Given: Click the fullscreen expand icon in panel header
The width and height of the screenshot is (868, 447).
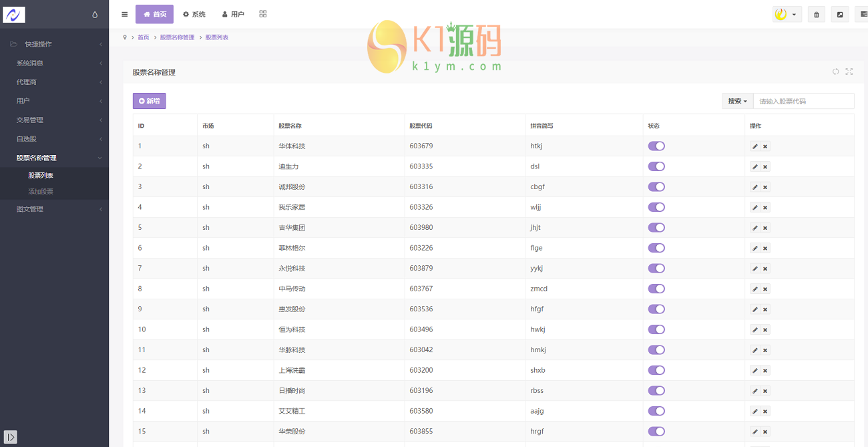Looking at the screenshot, I should pos(849,71).
